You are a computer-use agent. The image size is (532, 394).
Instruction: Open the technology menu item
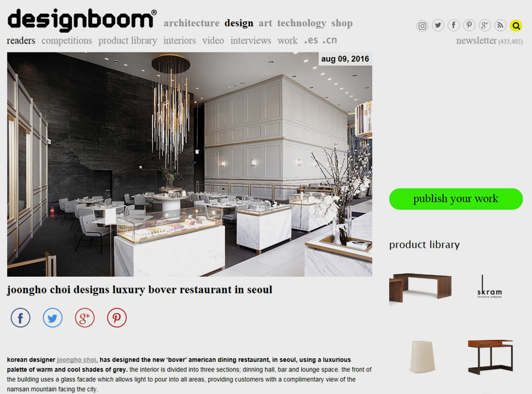pyautogui.click(x=301, y=23)
